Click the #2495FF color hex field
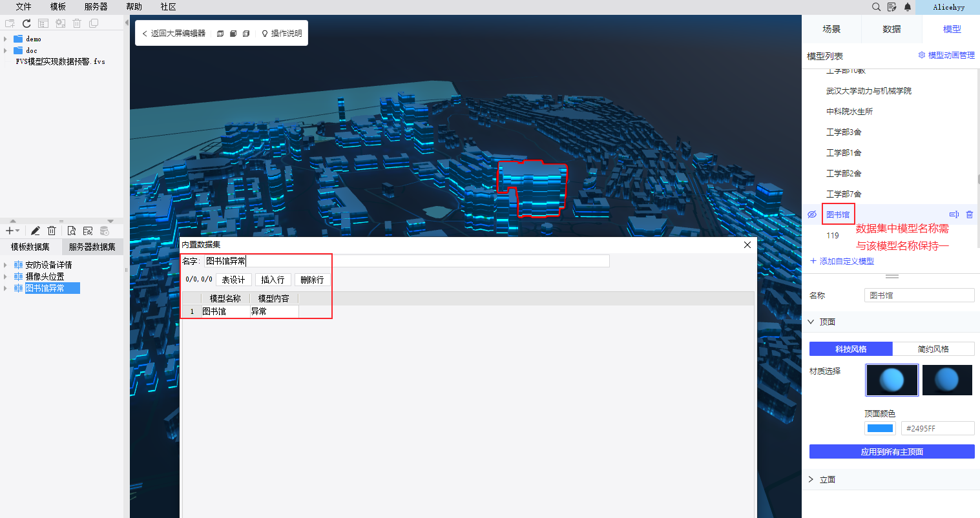980x518 pixels. click(937, 428)
